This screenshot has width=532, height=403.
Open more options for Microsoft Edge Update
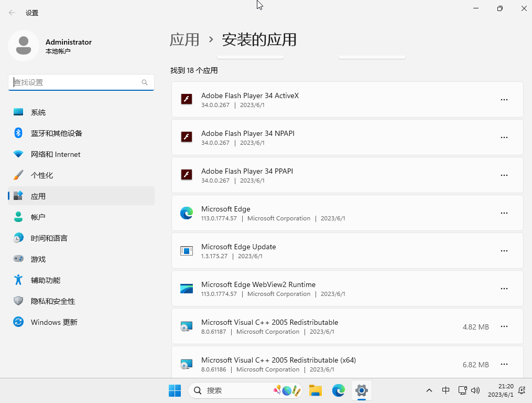(504, 250)
